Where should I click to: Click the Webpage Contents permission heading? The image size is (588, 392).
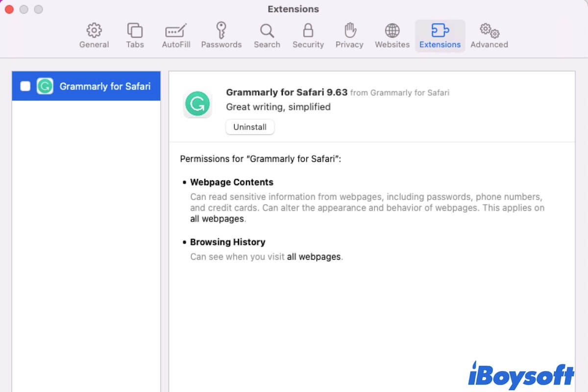(x=231, y=182)
